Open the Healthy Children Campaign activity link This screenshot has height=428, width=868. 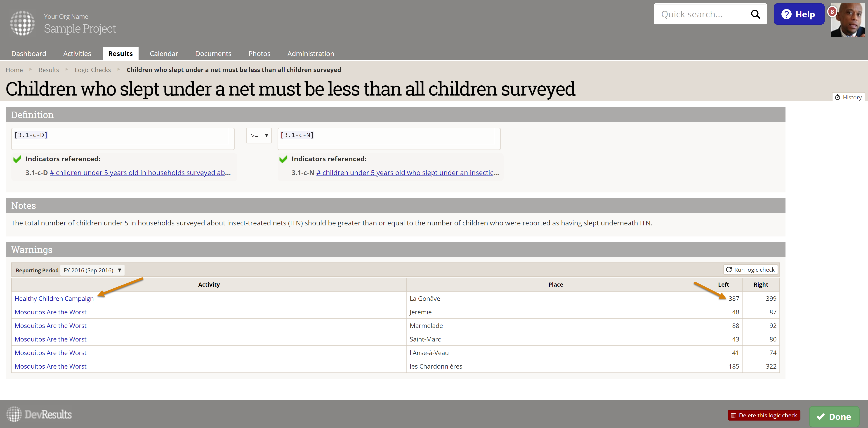[x=54, y=299]
